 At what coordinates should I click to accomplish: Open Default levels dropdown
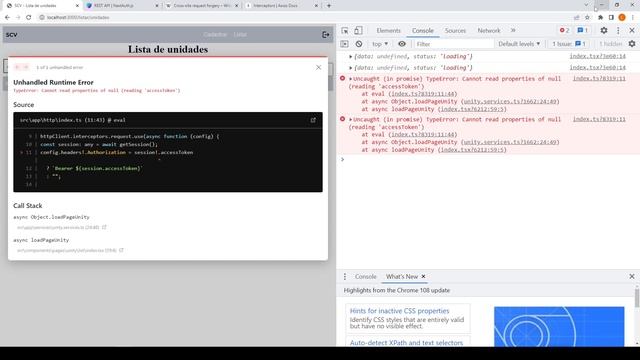(x=519, y=44)
